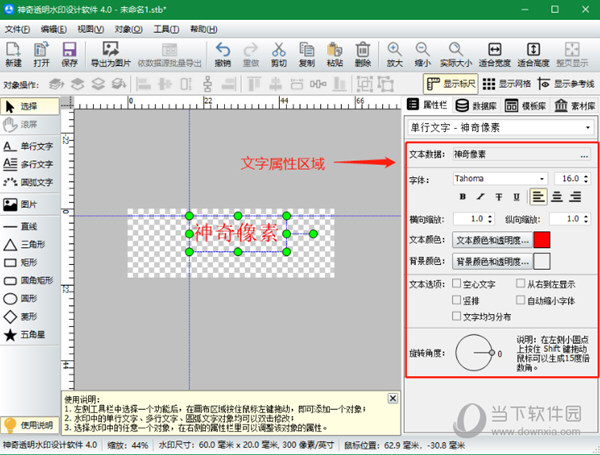600x455 pixels.
Task: Toggle the 显示标尺 ruler display
Action: click(x=450, y=84)
